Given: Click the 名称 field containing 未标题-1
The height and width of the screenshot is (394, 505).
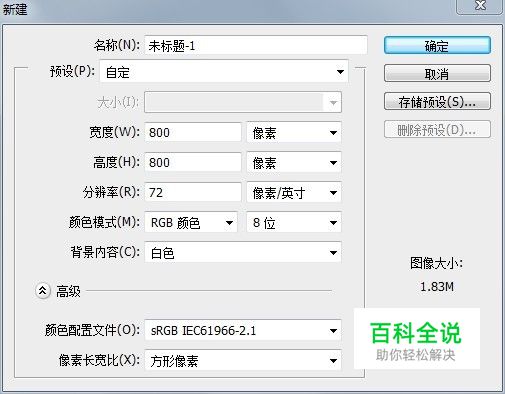Looking at the screenshot, I should pos(256,45).
